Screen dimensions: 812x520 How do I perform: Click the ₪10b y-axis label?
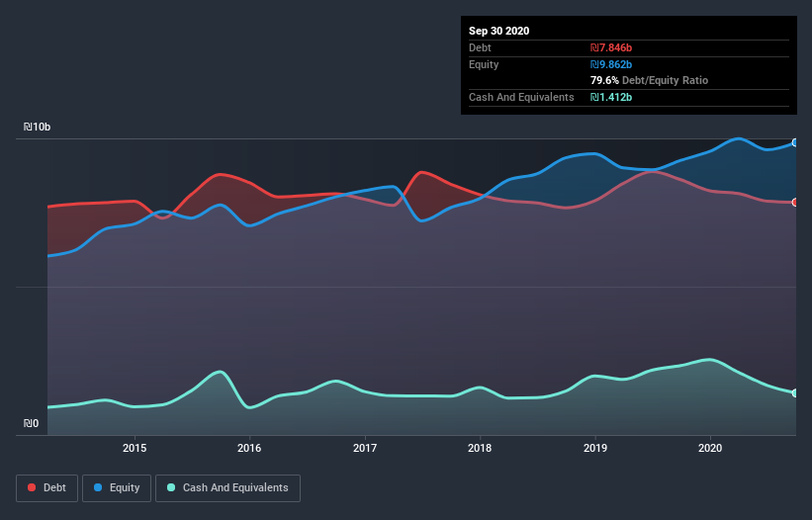click(x=37, y=127)
